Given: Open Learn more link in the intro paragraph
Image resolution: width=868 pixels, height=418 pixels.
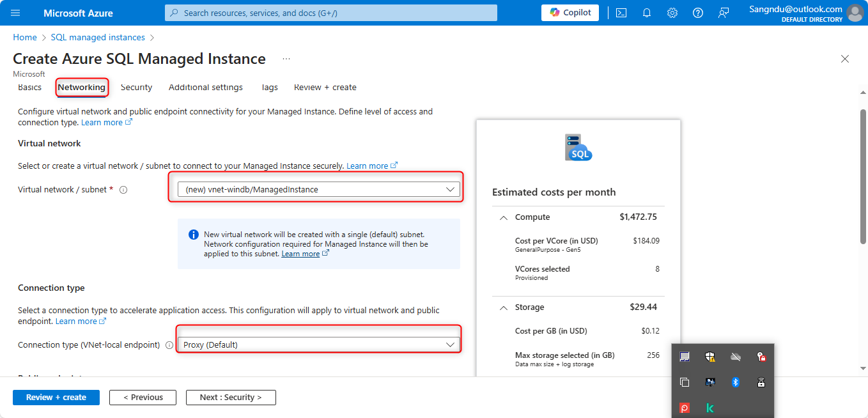Looking at the screenshot, I should coord(107,123).
